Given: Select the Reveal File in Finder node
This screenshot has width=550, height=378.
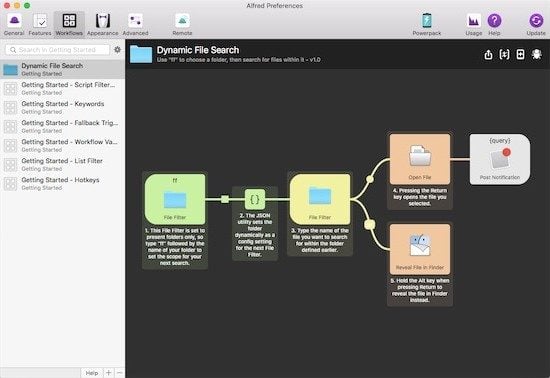Looking at the screenshot, I should 420,249.
